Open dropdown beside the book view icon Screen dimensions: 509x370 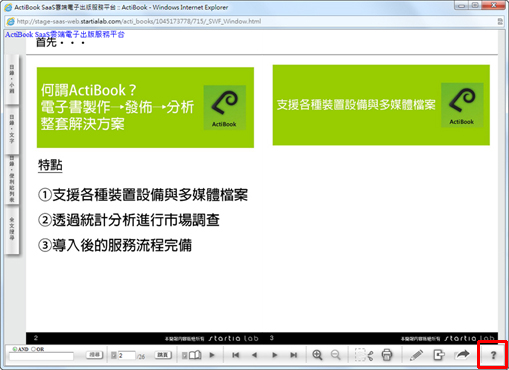[184, 355]
